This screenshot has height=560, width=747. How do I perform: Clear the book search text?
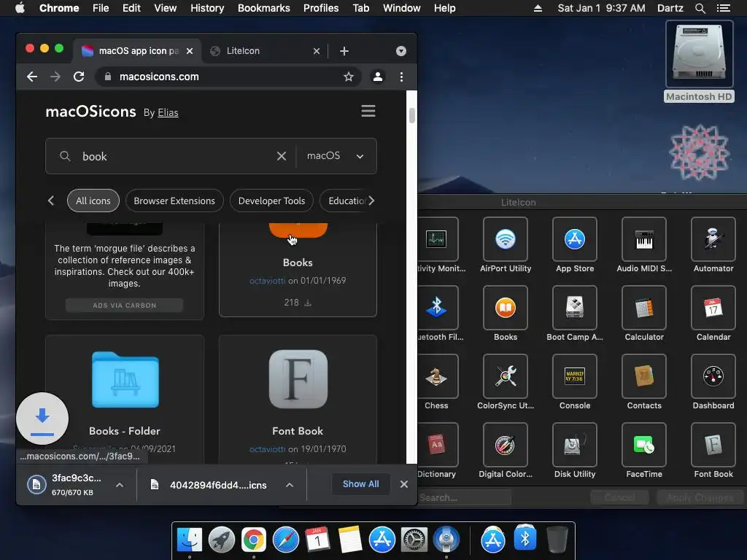click(x=282, y=156)
